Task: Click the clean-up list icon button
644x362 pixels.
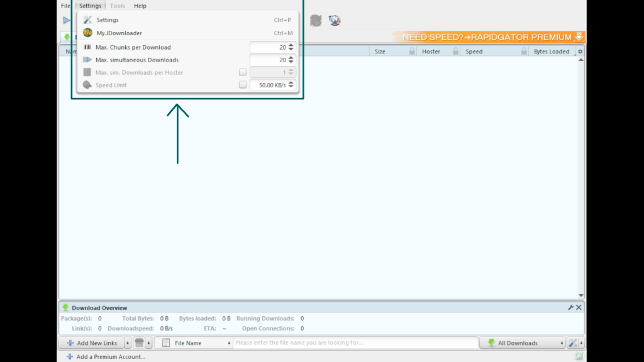Action: [139, 343]
